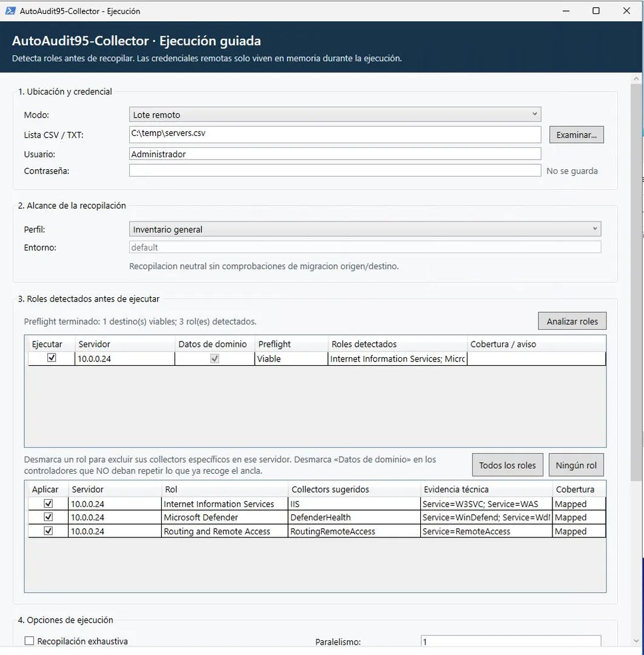The width and height of the screenshot is (644, 655).
Task: Select the Internet Information Services; Micro roles cell
Action: tap(398, 359)
